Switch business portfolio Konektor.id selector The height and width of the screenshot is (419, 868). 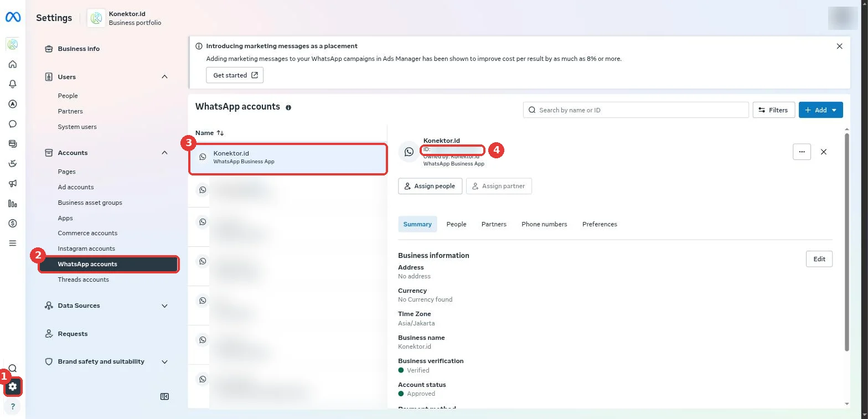pyautogui.click(x=125, y=18)
